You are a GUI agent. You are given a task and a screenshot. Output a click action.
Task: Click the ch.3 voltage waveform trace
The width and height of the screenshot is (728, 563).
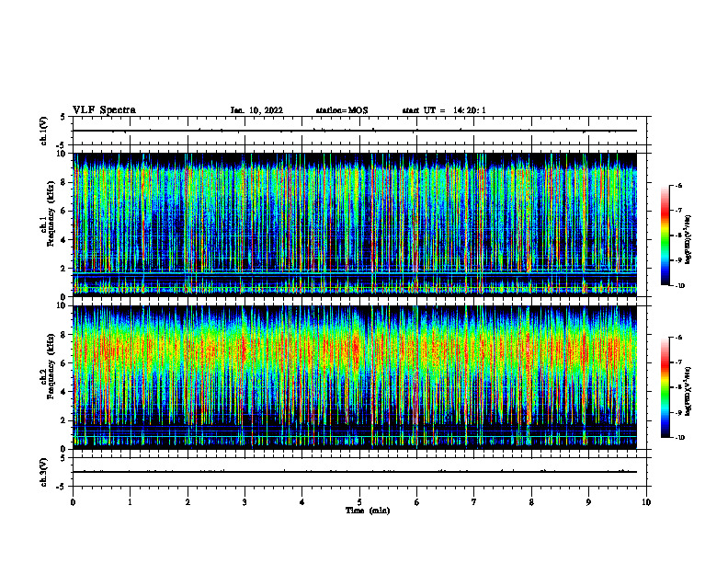(355, 472)
